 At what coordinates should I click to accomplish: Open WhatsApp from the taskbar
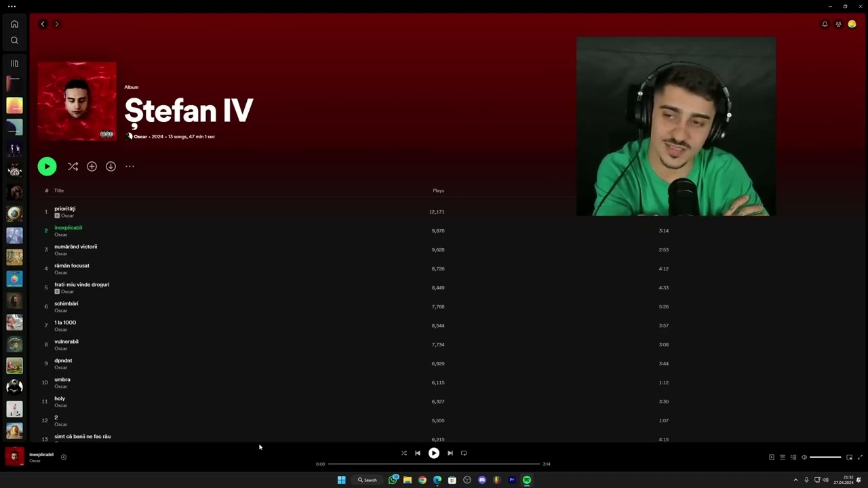[x=393, y=480]
